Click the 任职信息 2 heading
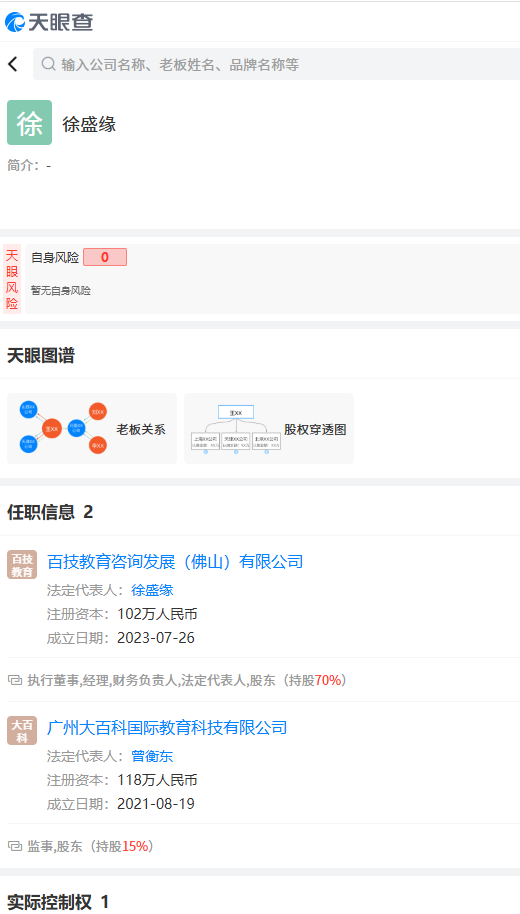Screen dimensions: 520x914 50,512
